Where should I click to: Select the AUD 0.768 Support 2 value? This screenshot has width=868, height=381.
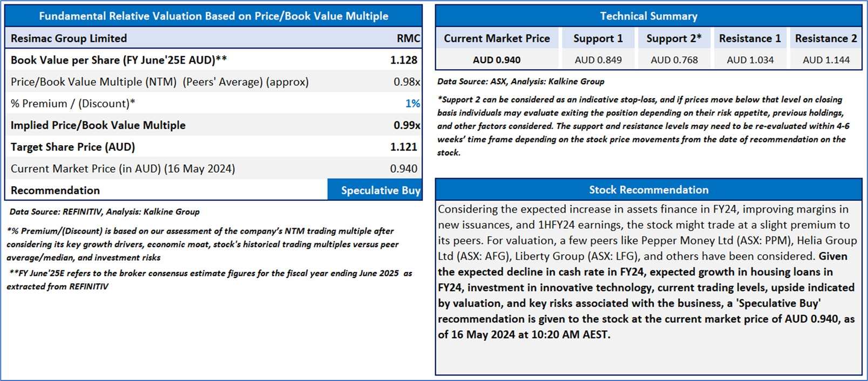point(674,60)
